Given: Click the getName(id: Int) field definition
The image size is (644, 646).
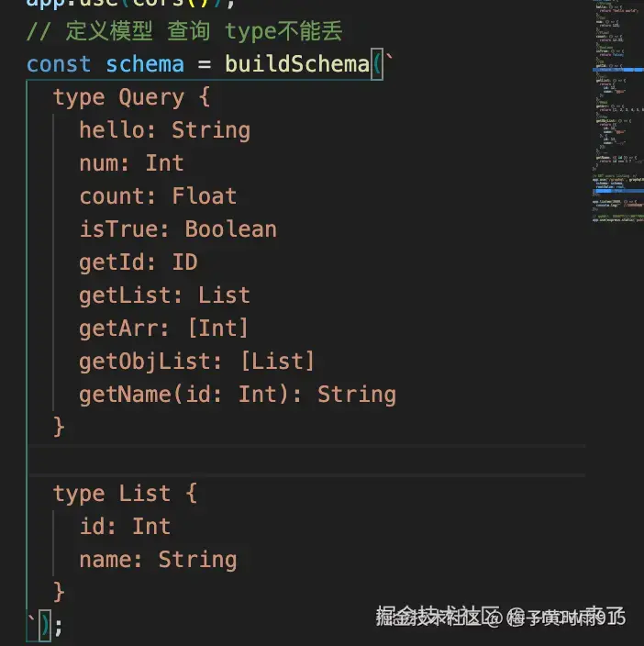Looking at the screenshot, I should (237, 395).
